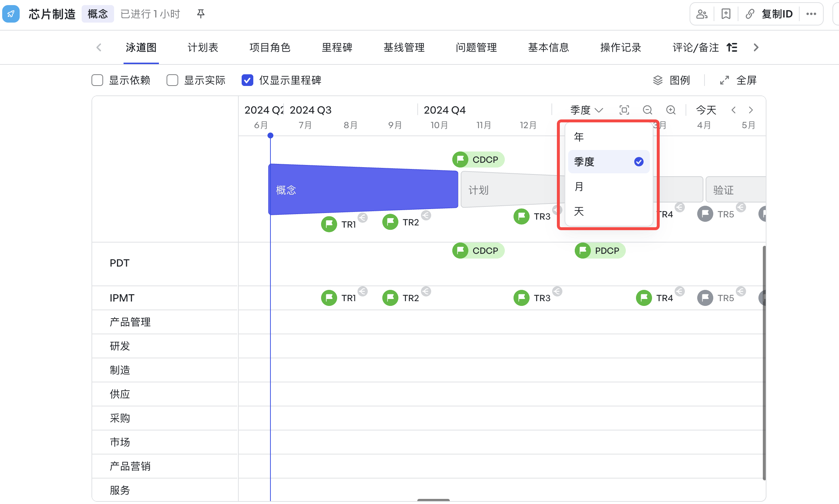Select the 产品营销 swimlane row label

pos(130,466)
